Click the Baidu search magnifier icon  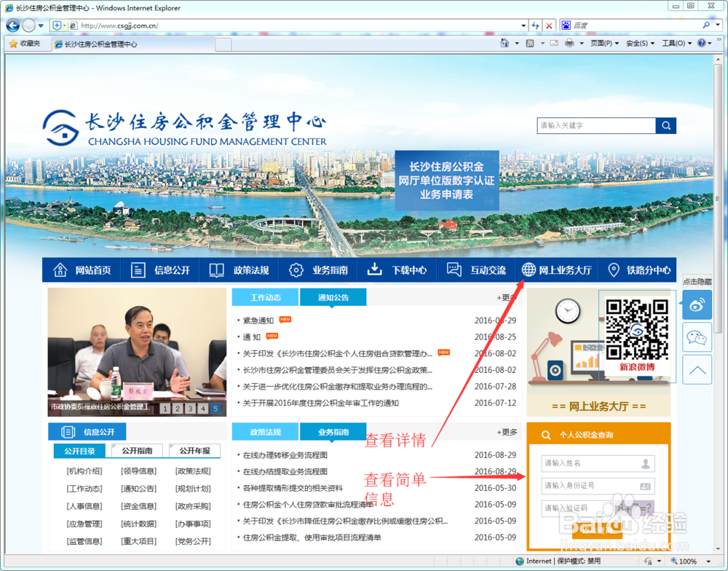pos(706,25)
